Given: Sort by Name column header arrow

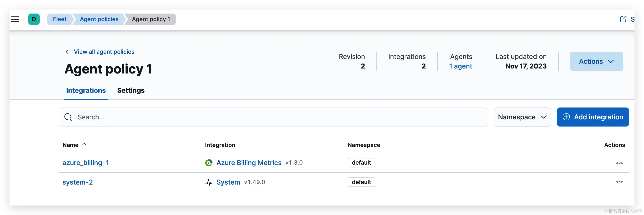Looking at the screenshot, I should [84, 145].
